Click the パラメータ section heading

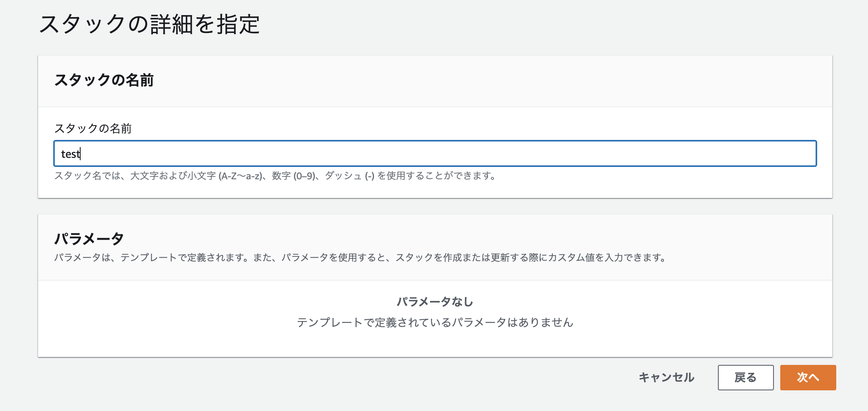pos(89,238)
